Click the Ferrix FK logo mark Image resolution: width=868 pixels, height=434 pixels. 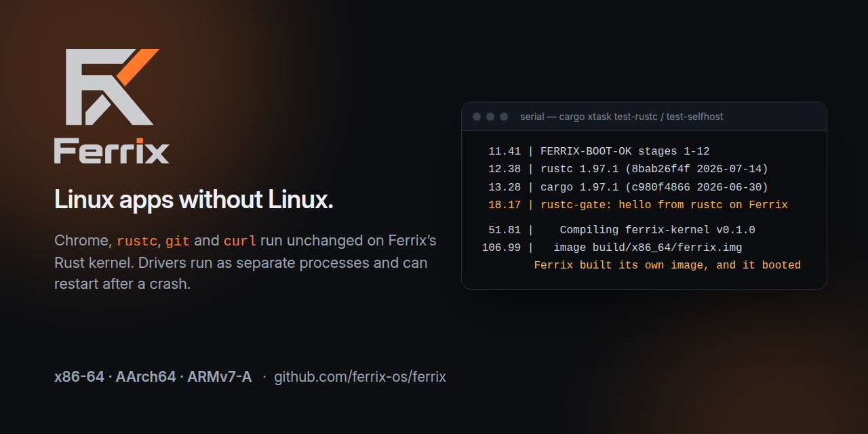coord(113,87)
